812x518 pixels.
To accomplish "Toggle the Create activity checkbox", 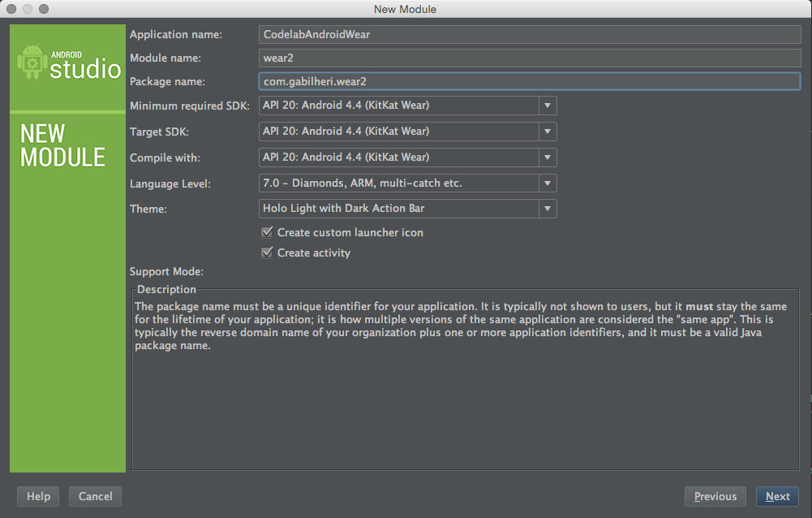I will (x=267, y=253).
